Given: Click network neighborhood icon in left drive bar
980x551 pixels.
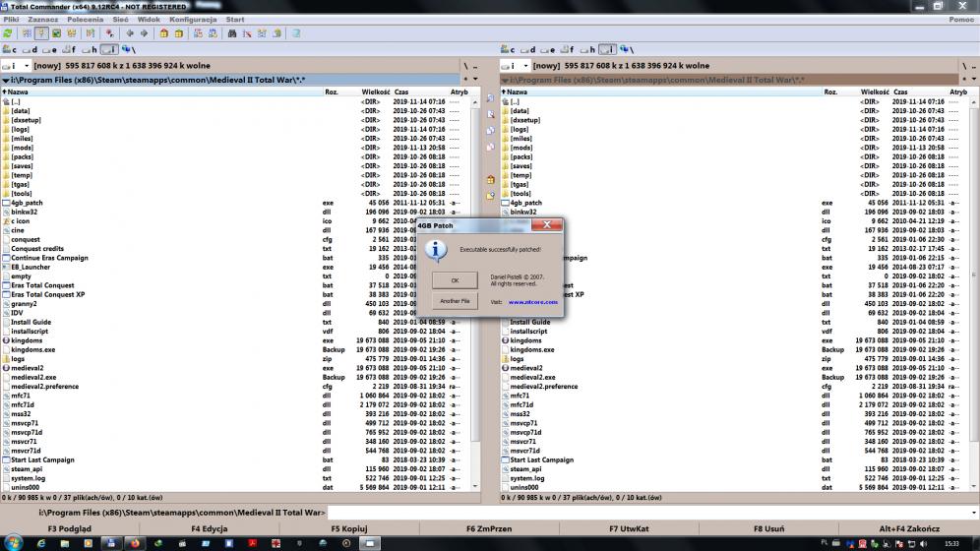Looking at the screenshot, I should tap(128, 49).
